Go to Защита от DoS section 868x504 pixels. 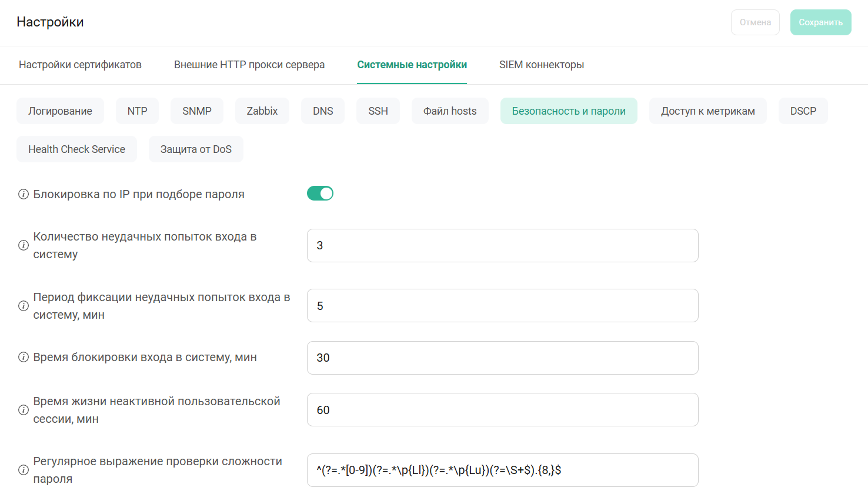coord(196,149)
